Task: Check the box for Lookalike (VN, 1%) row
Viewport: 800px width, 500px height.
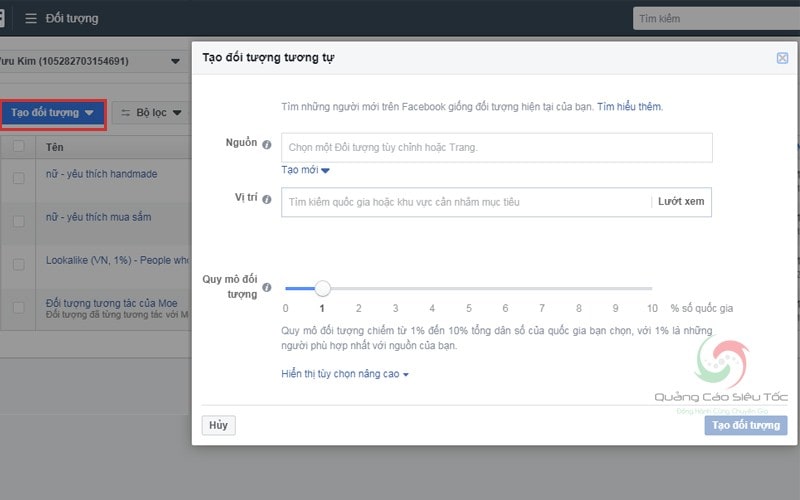Action: pyautogui.click(x=19, y=264)
